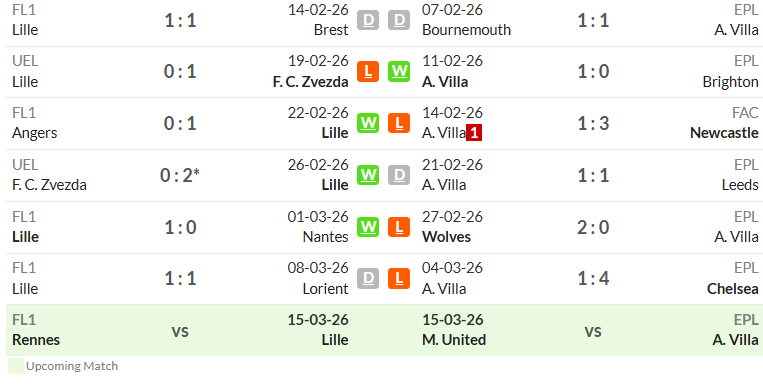Open the 2 : 0 Wolves score
Viewport: 763px width, 386px height.
pyautogui.click(x=593, y=227)
